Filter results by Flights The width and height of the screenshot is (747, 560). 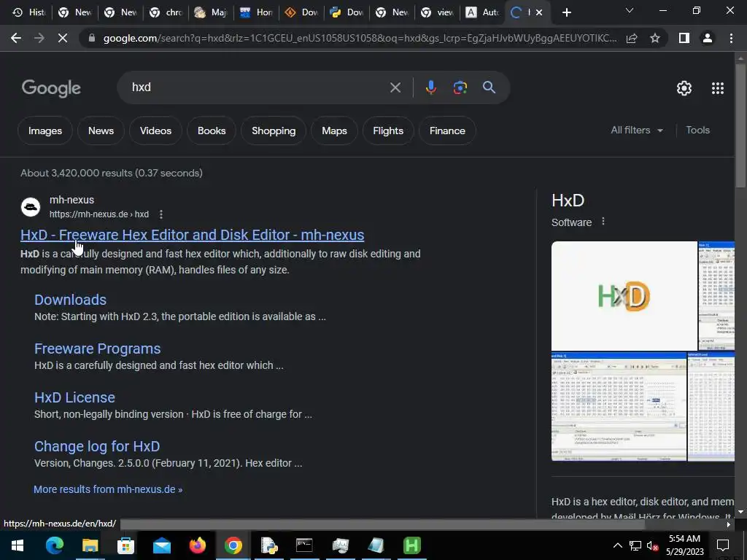click(x=388, y=131)
